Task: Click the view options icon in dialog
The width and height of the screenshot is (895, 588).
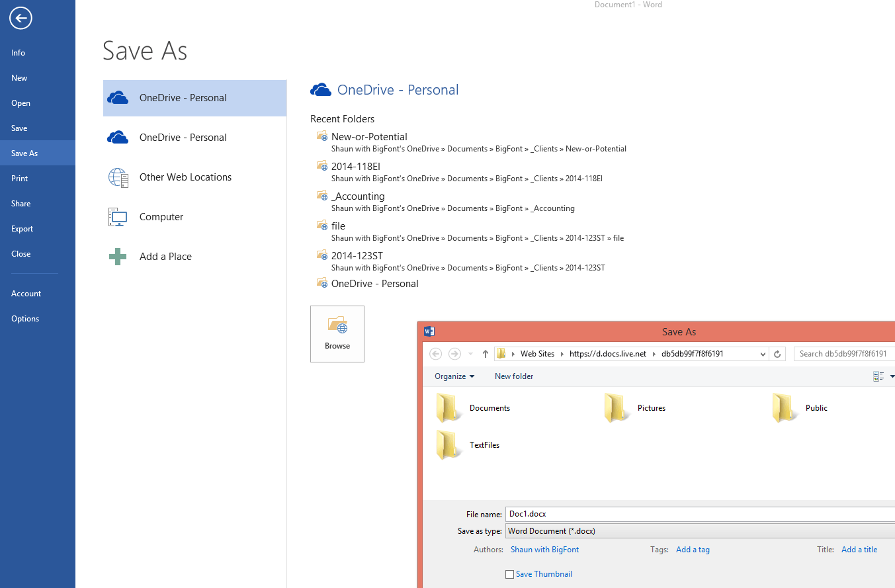Action: tap(878, 376)
